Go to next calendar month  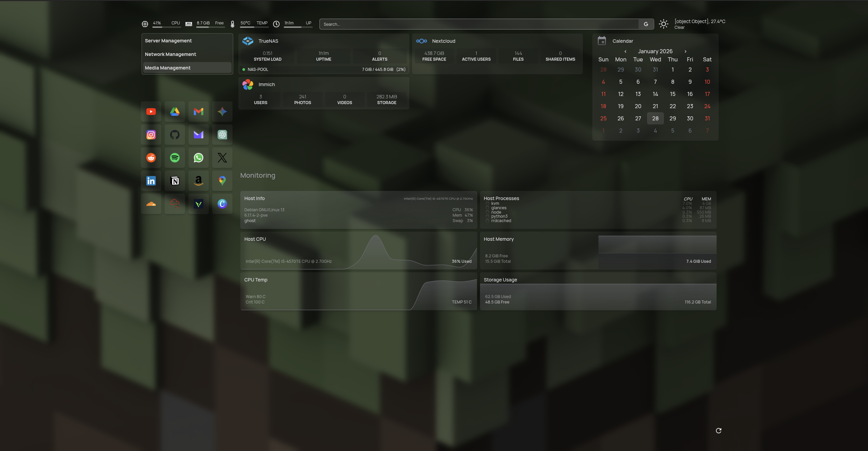click(685, 52)
